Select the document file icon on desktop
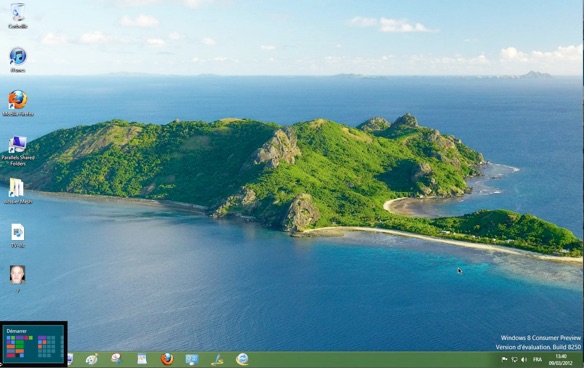 click(x=18, y=235)
